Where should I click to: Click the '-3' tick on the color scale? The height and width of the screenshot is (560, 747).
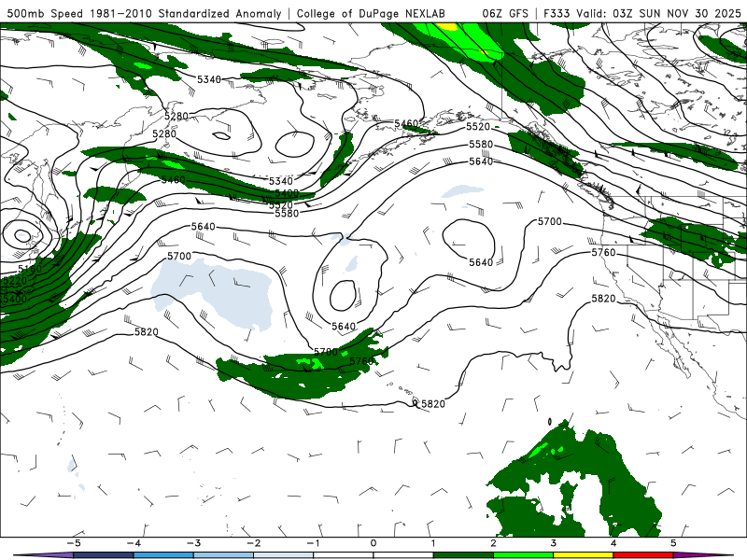coord(193,543)
